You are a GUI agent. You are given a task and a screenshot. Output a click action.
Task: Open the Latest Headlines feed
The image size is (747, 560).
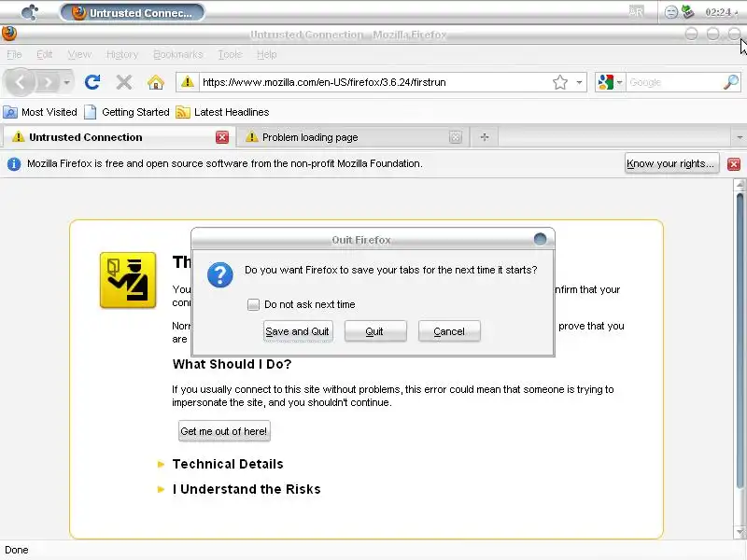pos(222,112)
